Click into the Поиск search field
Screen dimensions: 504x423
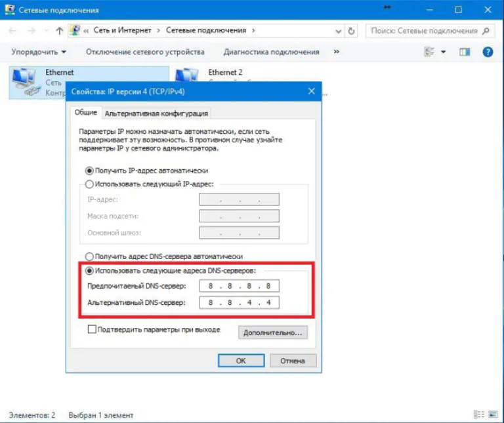coord(424,31)
